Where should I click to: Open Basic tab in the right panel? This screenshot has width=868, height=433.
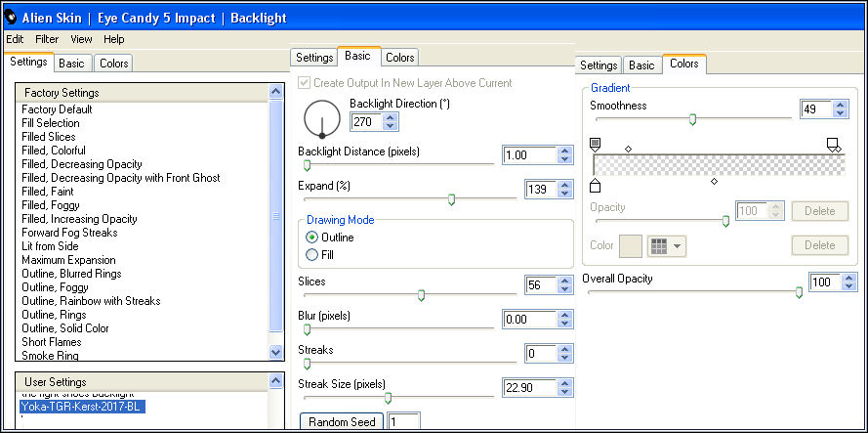tap(641, 65)
